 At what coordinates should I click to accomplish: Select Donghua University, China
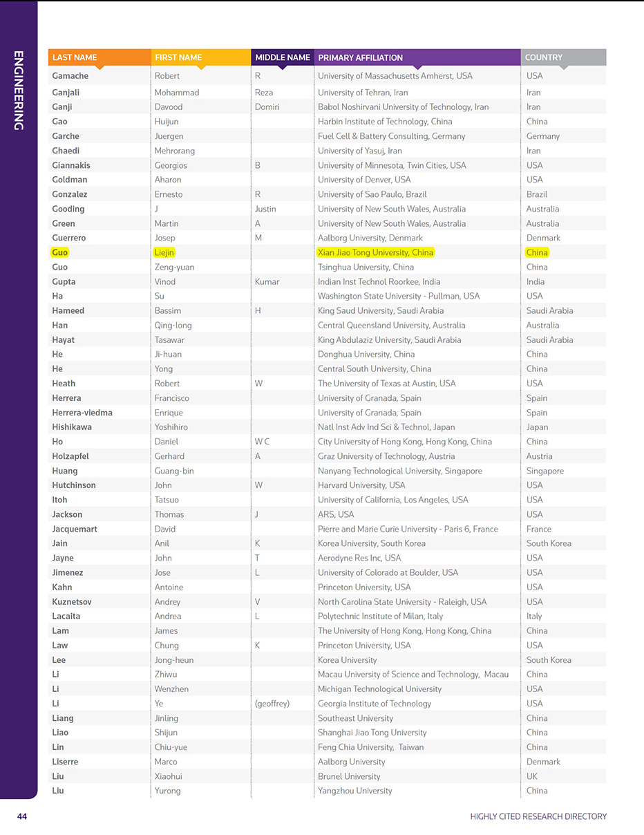(x=366, y=354)
